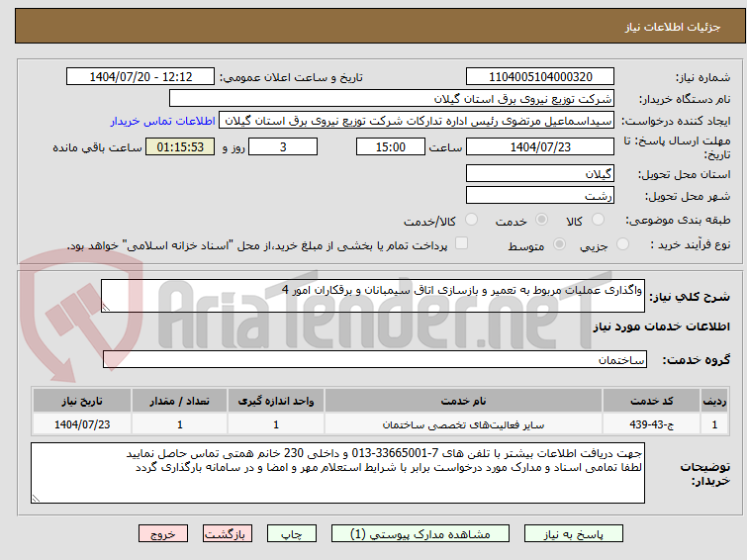Click the توضیحات خریدار notes textarea
The height and width of the screenshot is (560, 747).
337,473
